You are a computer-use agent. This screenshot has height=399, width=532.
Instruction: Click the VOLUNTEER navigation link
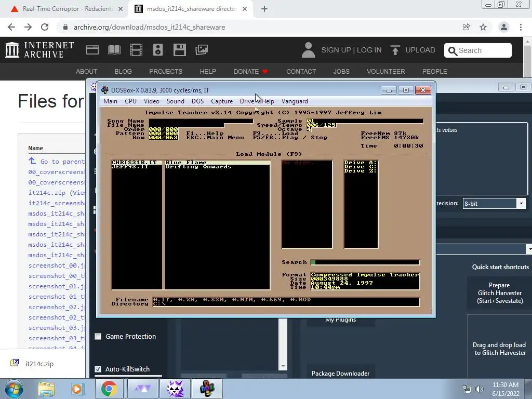click(386, 72)
